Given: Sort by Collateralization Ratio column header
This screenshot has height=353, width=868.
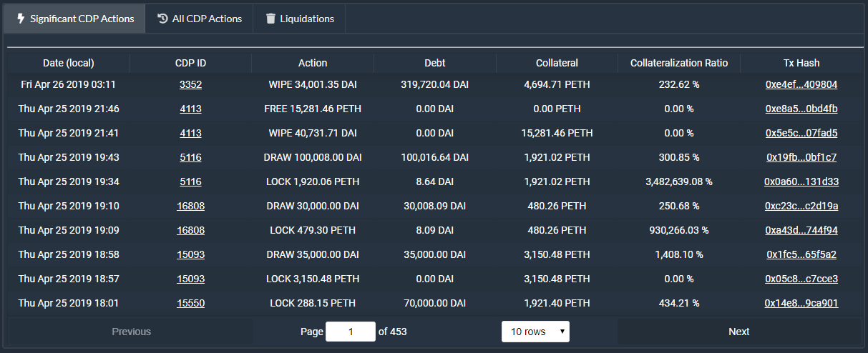Looking at the screenshot, I should click(679, 63).
